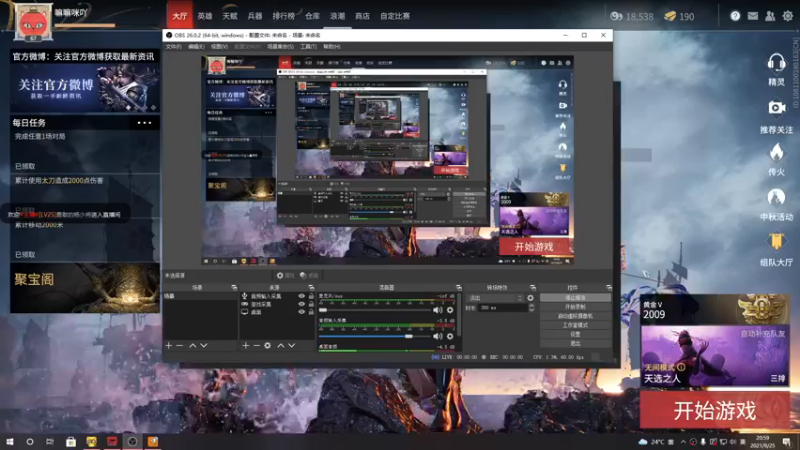The width and height of the screenshot is (800, 450).
Task: Move scene up in OBS Scenes panel
Action: point(193,345)
